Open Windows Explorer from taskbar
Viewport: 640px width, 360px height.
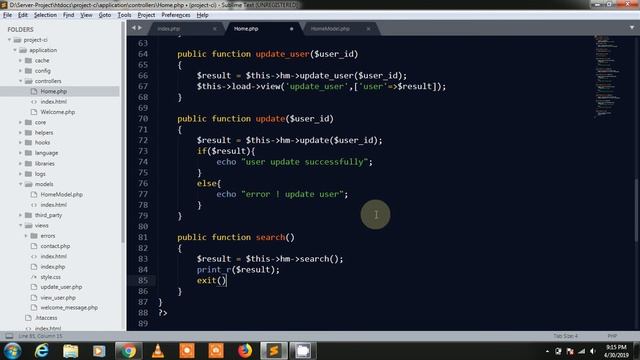tap(71, 351)
